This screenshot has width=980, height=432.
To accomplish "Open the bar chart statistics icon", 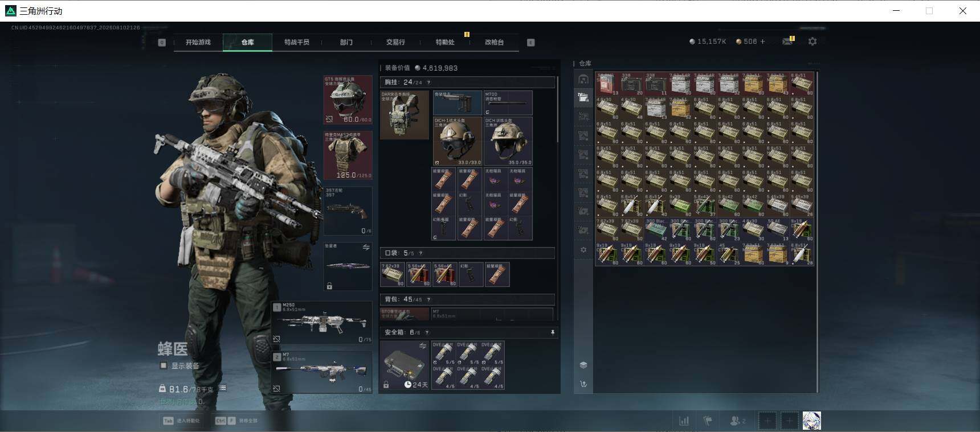I will pyautogui.click(x=684, y=421).
